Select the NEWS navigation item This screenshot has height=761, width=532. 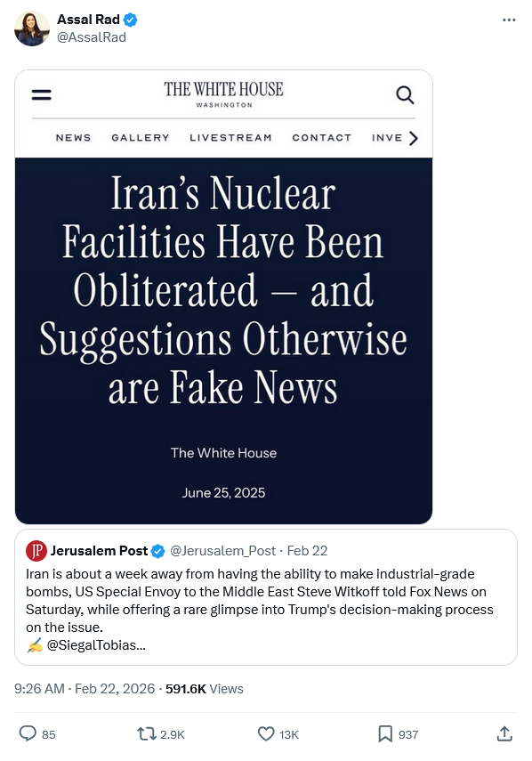click(72, 137)
